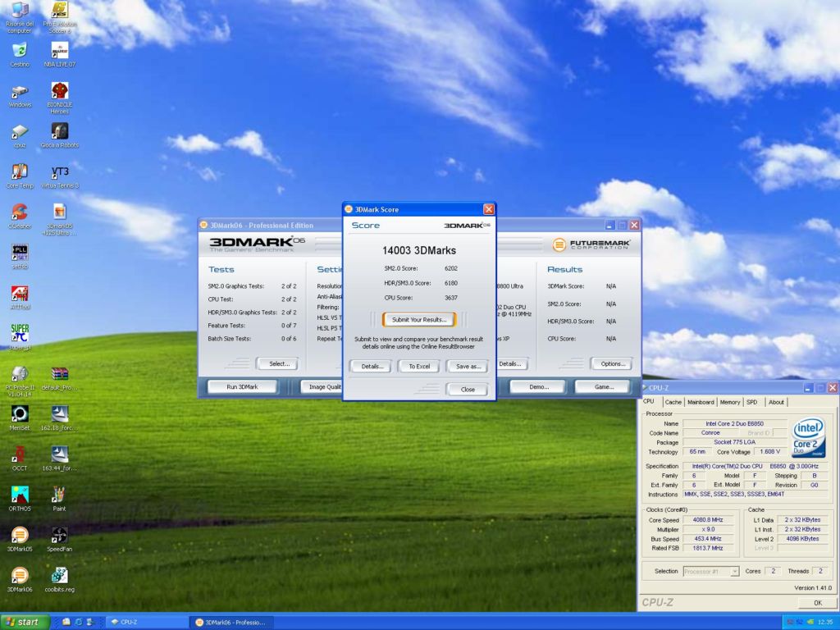Launch 3DMark05 desktop shortcut

[20, 539]
